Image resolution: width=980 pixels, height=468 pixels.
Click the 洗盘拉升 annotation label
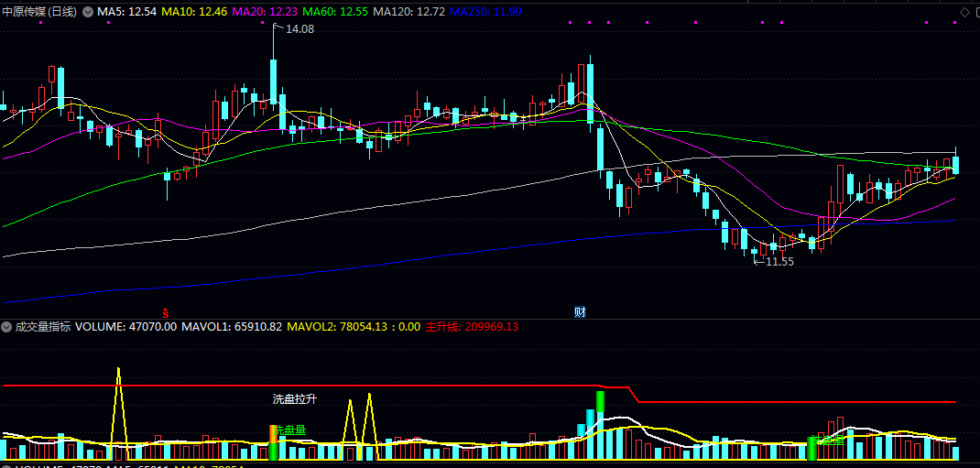point(295,399)
